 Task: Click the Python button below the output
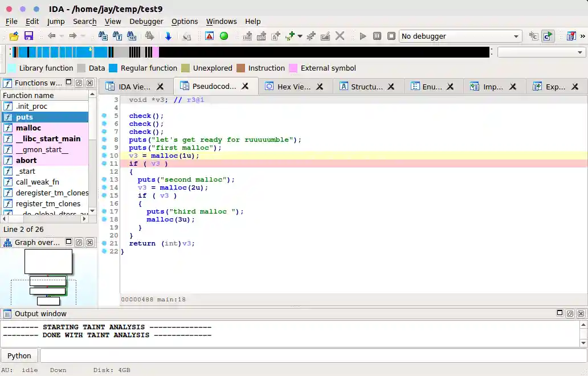point(19,355)
